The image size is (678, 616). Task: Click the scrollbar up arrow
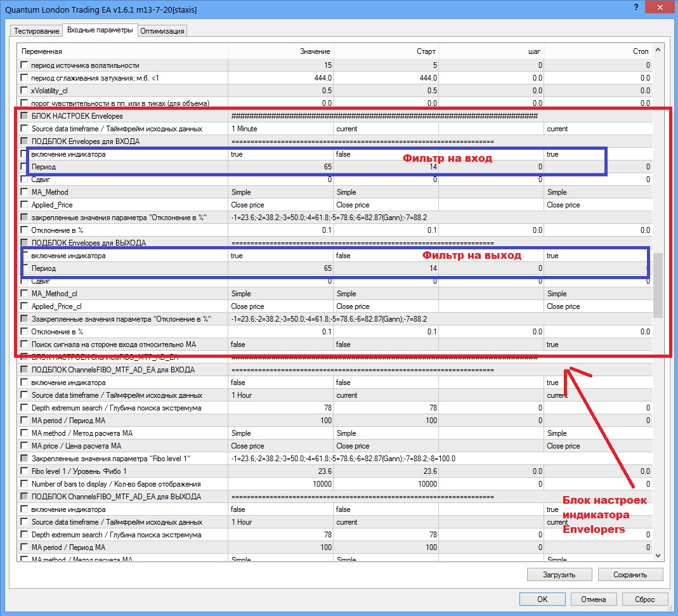(x=658, y=49)
